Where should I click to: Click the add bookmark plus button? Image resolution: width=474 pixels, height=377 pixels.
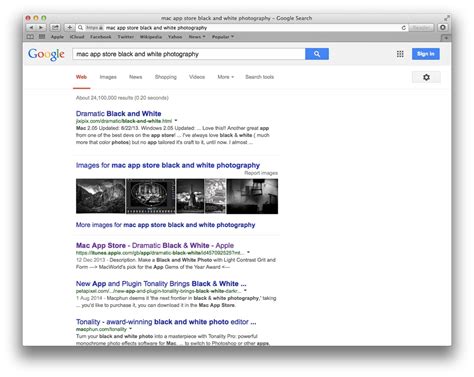pos(69,28)
